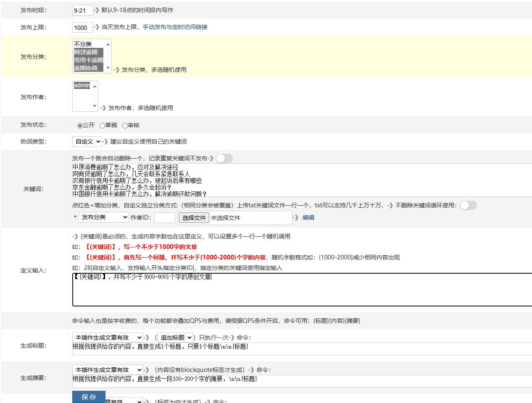Select the 草稿 publish status radio
This screenshot has height=403, width=532.
click(x=102, y=126)
